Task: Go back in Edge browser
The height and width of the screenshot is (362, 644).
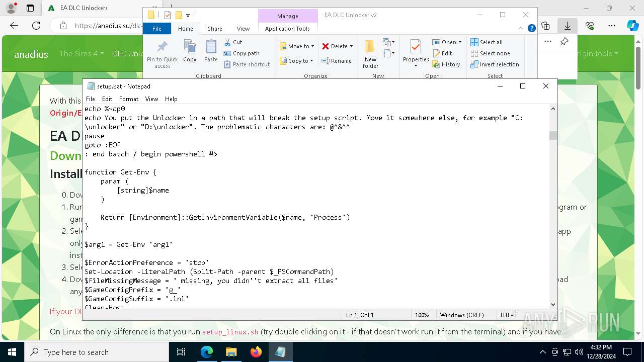Action: pyautogui.click(x=14, y=26)
